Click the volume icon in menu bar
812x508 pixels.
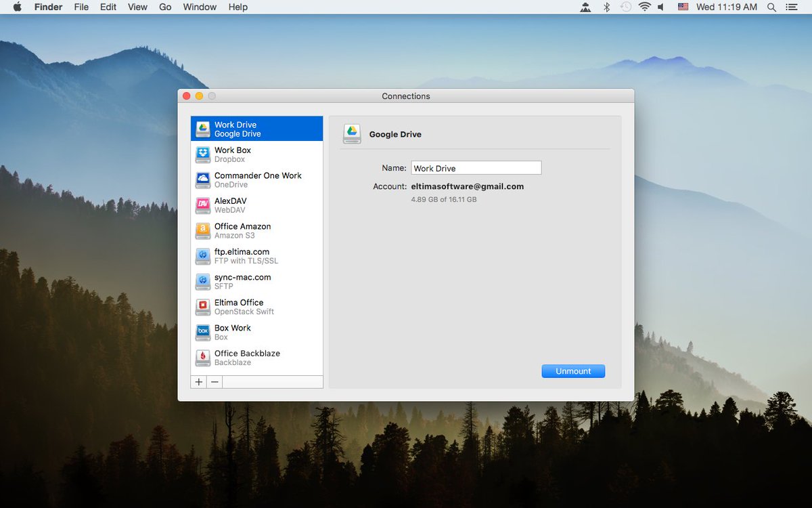661,7
